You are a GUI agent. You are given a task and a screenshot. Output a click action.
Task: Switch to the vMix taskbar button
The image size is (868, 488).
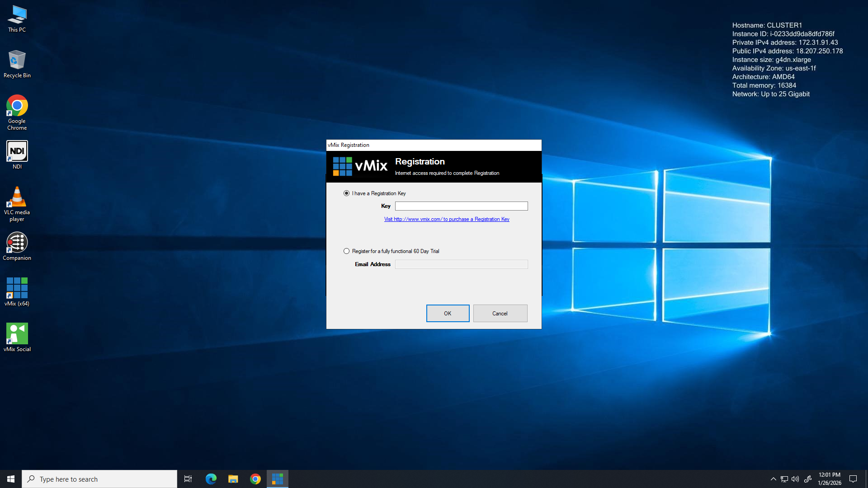click(278, 479)
